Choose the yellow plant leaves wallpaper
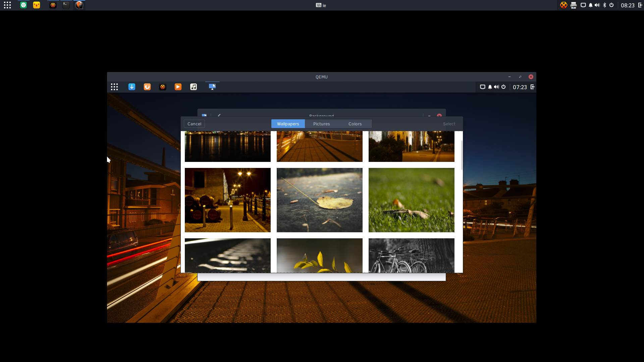The height and width of the screenshot is (362, 644). point(320,255)
